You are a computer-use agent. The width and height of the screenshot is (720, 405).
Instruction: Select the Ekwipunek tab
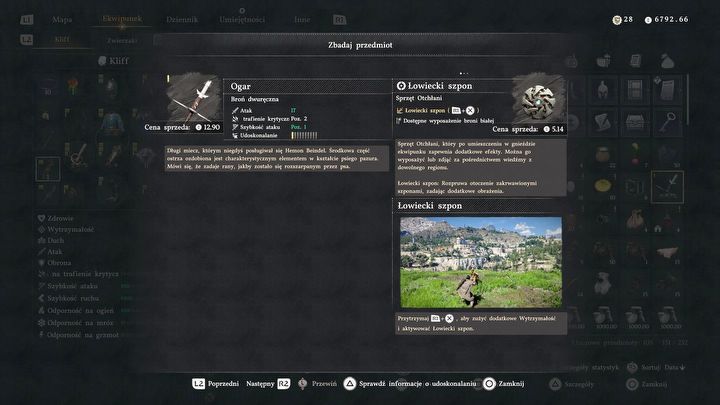tap(122, 19)
